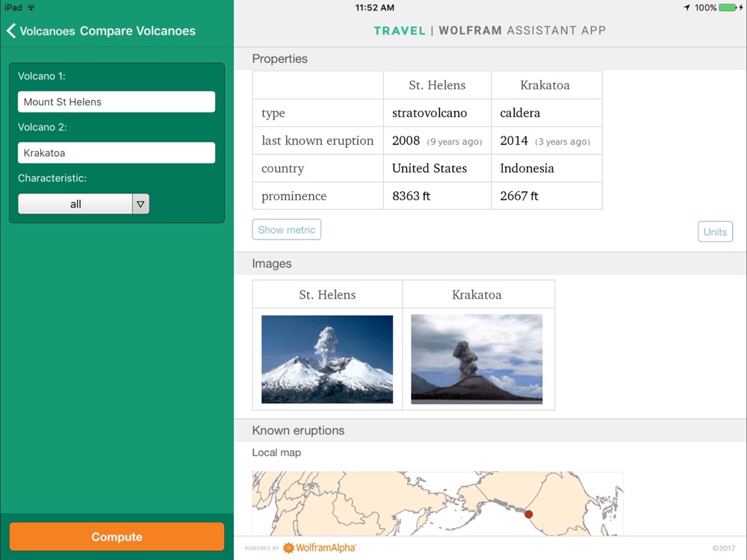
Task: Click the Known eruptions local map
Action: pos(437,503)
